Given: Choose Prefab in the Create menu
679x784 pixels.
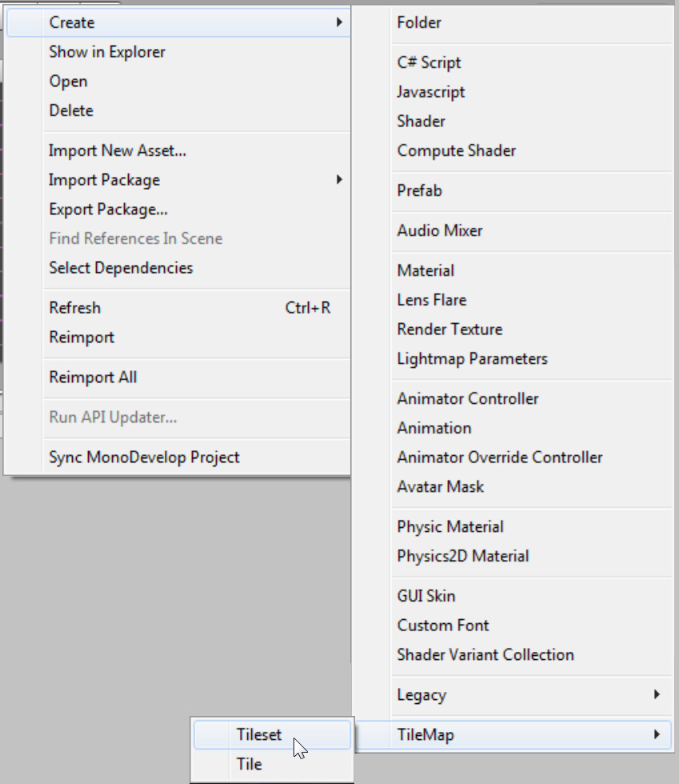Looking at the screenshot, I should click(513, 190).
